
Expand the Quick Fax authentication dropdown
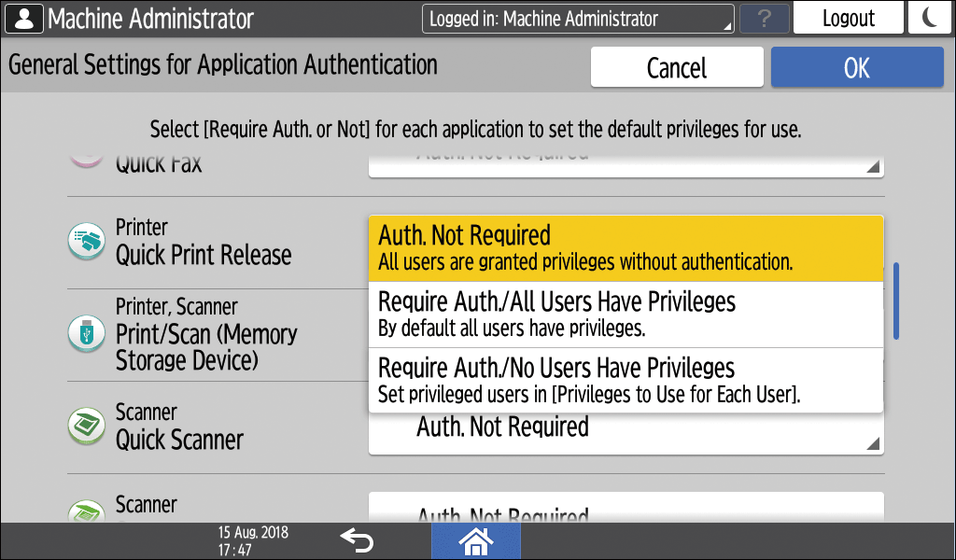coord(626,162)
